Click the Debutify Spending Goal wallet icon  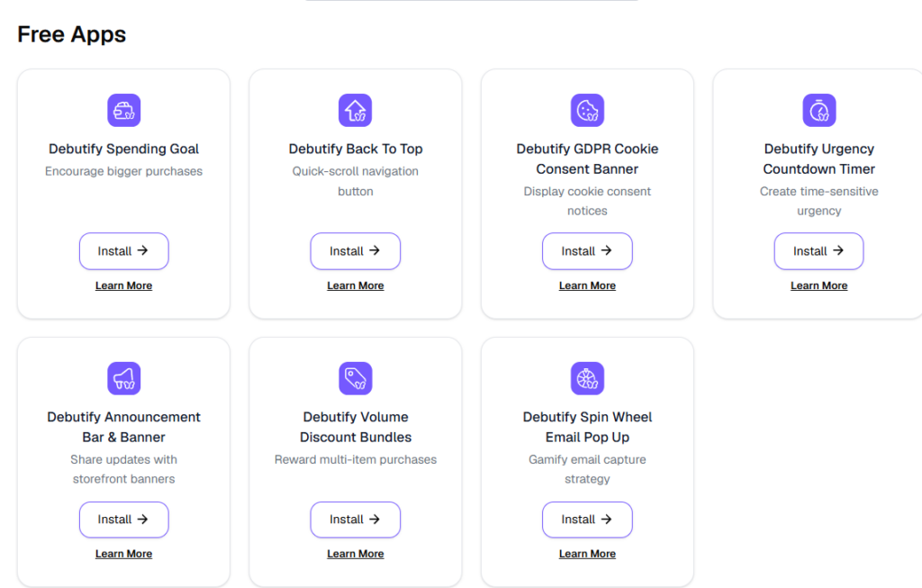pos(123,110)
